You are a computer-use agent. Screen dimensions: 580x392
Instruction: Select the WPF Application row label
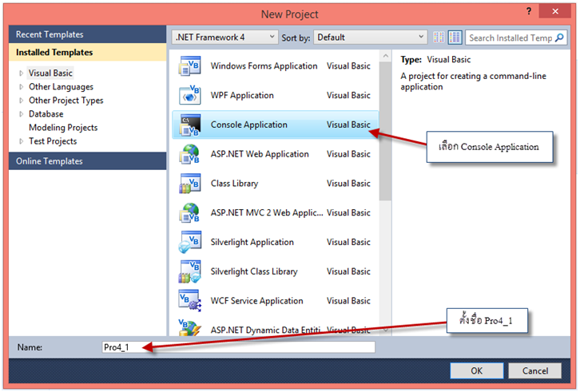pyautogui.click(x=242, y=96)
